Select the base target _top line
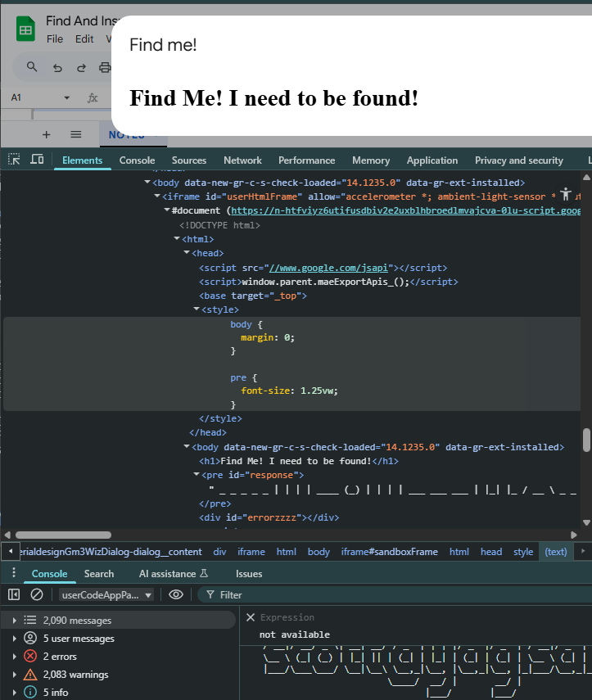The height and width of the screenshot is (700, 592). click(x=253, y=296)
